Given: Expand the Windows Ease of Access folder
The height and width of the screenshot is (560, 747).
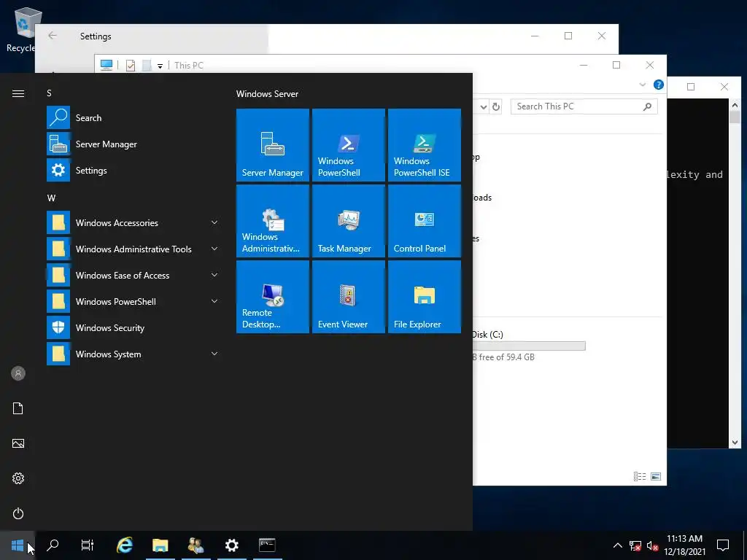Looking at the screenshot, I should 133,275.
